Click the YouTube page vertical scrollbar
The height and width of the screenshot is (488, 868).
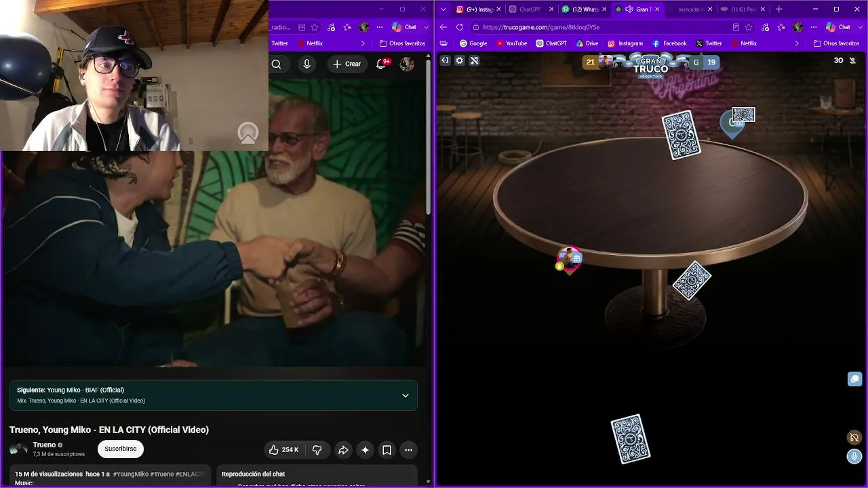tap(428, 136)
